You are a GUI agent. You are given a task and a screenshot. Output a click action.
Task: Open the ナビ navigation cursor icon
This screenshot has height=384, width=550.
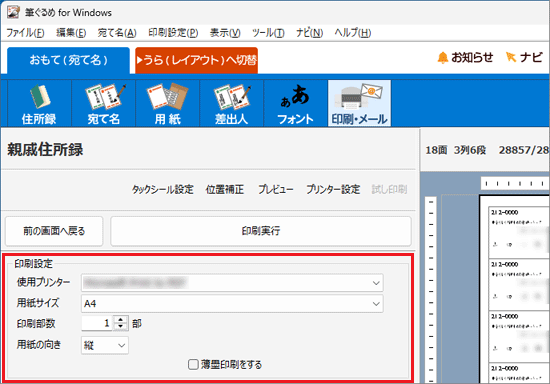click(x=511, y=57)
